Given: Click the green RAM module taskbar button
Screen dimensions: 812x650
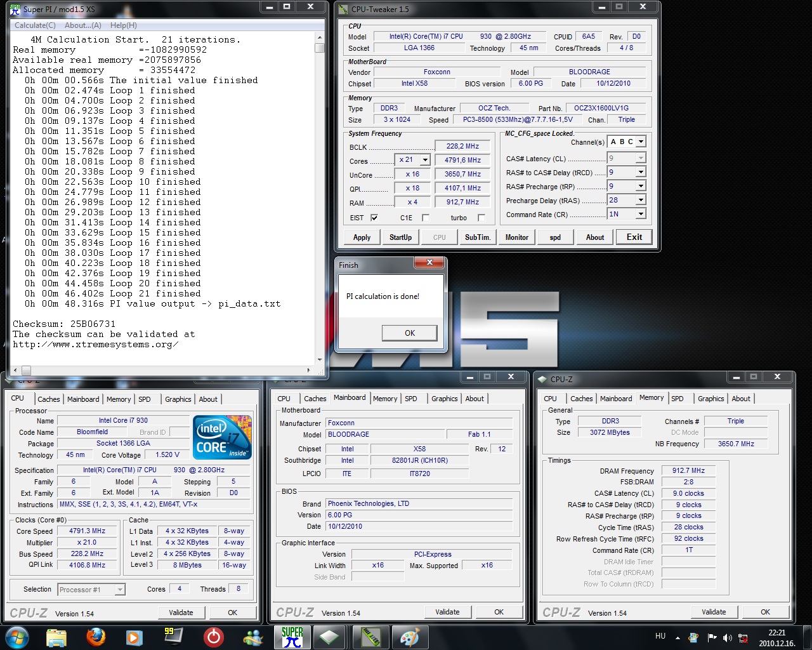Looking at the screenshot, I should point(370,637).
